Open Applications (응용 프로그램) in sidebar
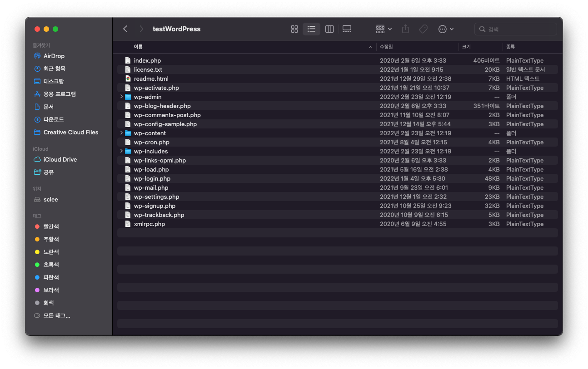588x369 pixels. point(60,94)
